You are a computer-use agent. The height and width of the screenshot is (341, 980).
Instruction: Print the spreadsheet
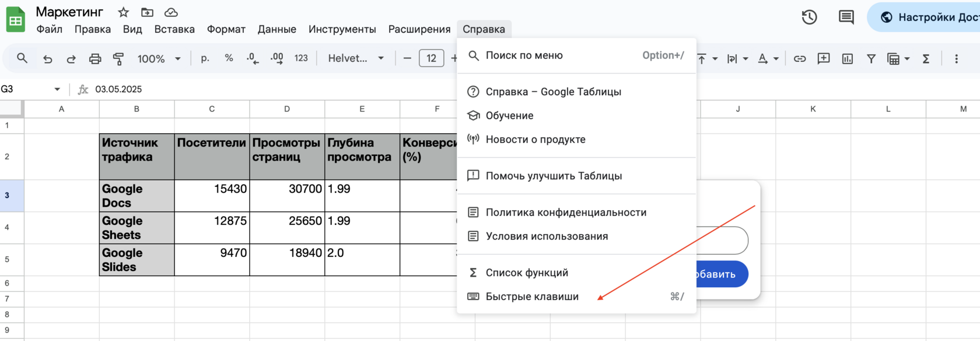95,58
